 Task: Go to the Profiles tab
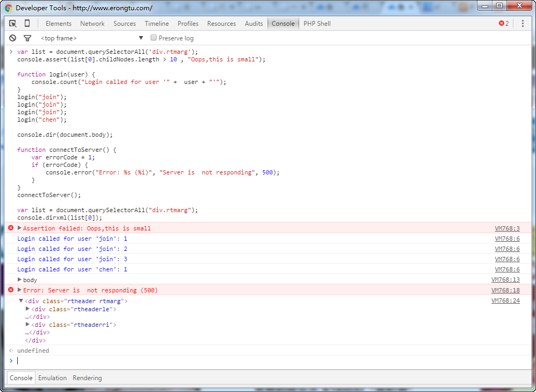click(x=188, y=24)
